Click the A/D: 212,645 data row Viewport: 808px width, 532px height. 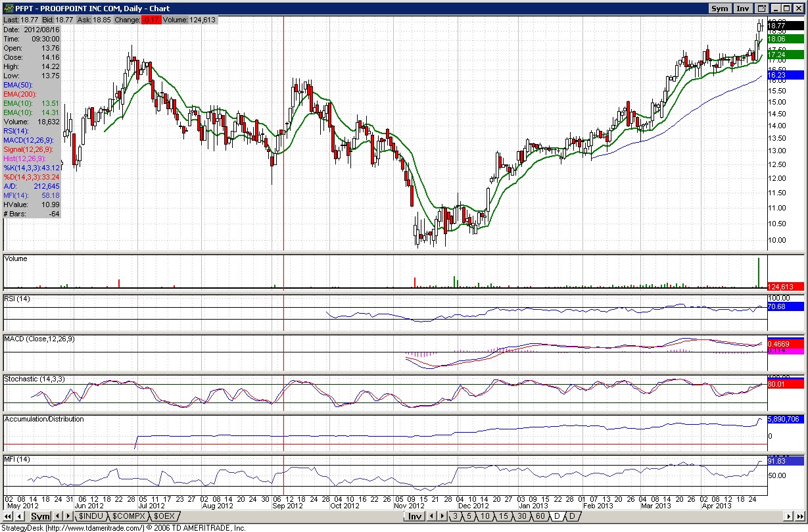tap(32, 186)
